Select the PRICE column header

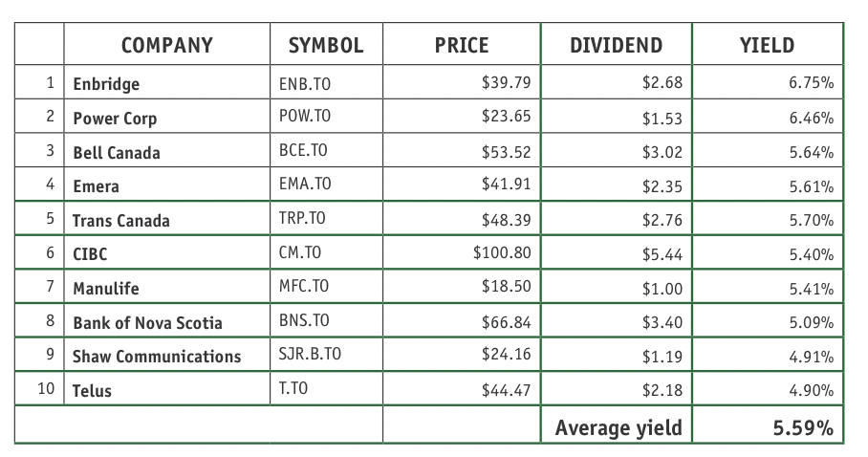(462, 45)
